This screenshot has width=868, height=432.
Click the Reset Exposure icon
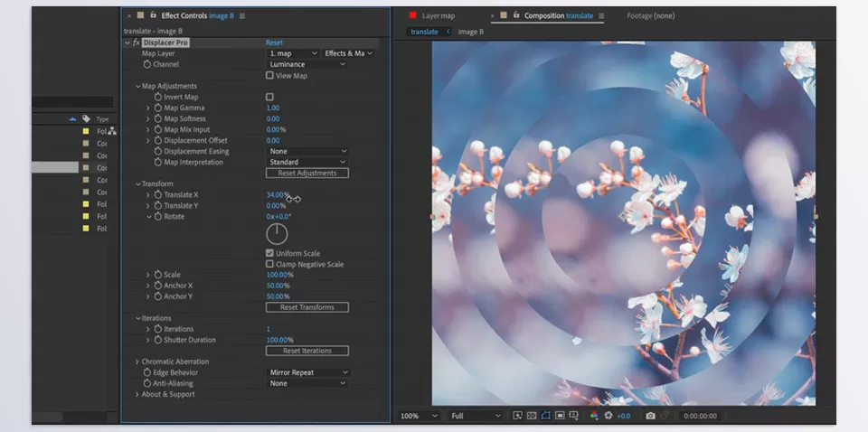(609, 416)
